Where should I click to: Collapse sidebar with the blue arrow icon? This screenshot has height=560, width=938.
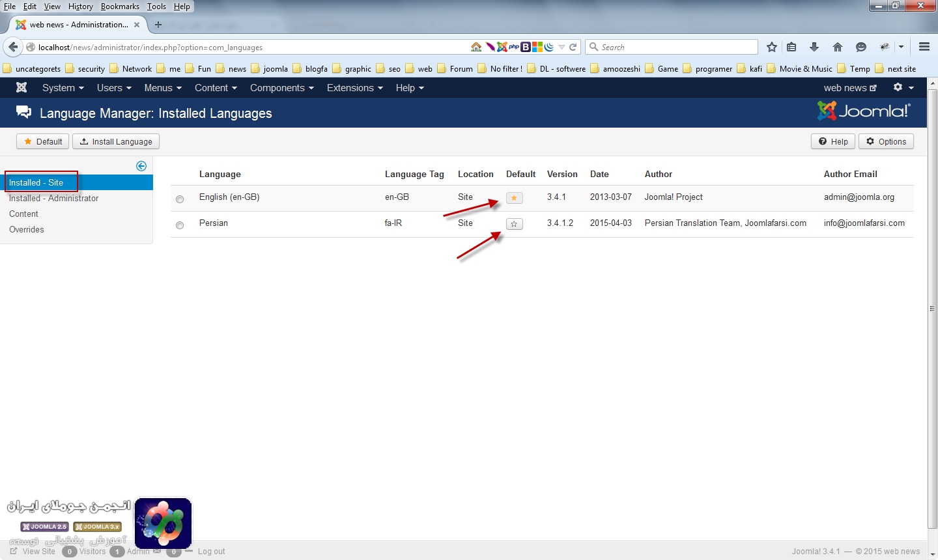click(141, 166)
